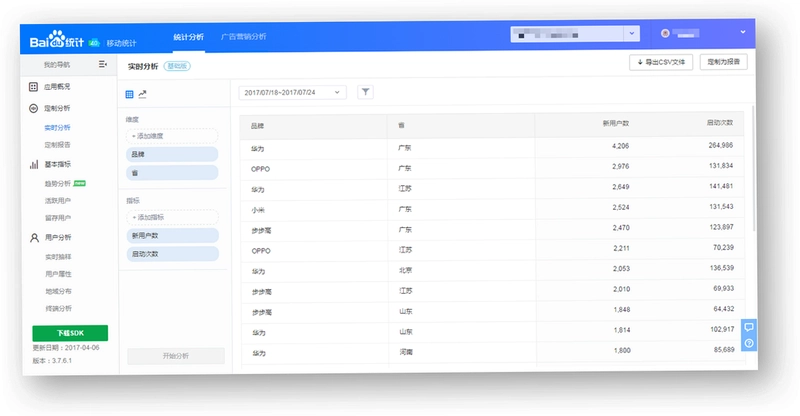The height and width of the screenshot is (416, 800).
Task: Click the 应用概况 grid icon
Action: (33, 87)
